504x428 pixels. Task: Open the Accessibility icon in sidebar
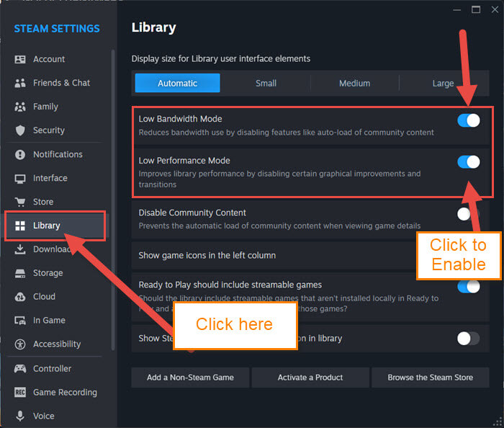[x=20, y=344]
